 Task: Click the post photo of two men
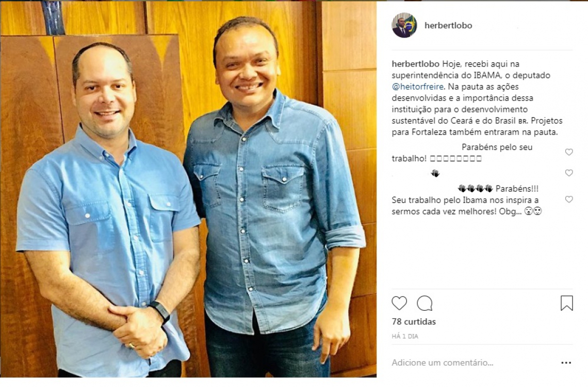coord(188,189)
